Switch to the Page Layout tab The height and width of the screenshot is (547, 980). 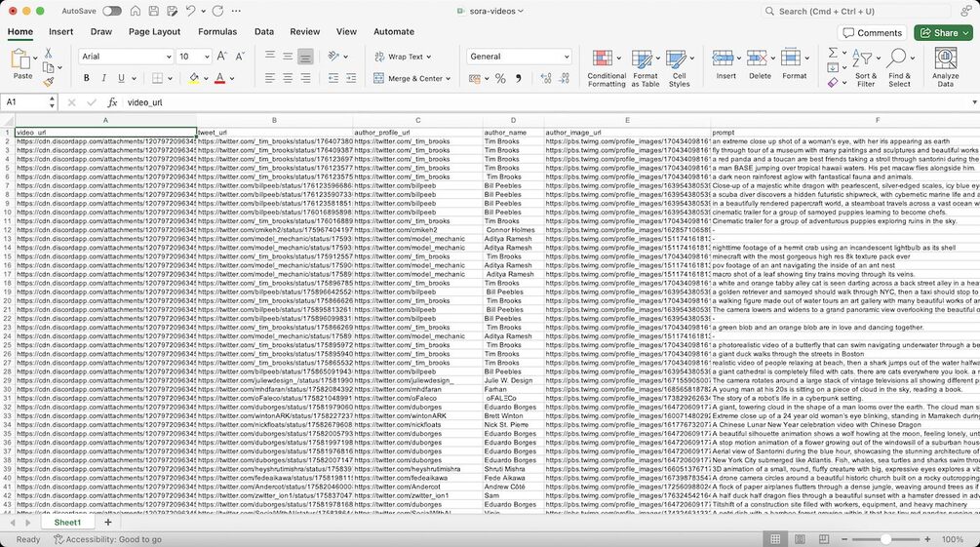tap(154, 32)
